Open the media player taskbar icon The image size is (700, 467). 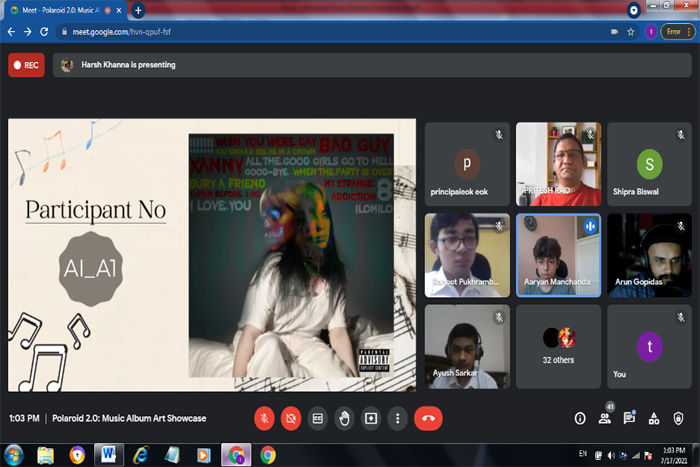click(x=204, y=455)
